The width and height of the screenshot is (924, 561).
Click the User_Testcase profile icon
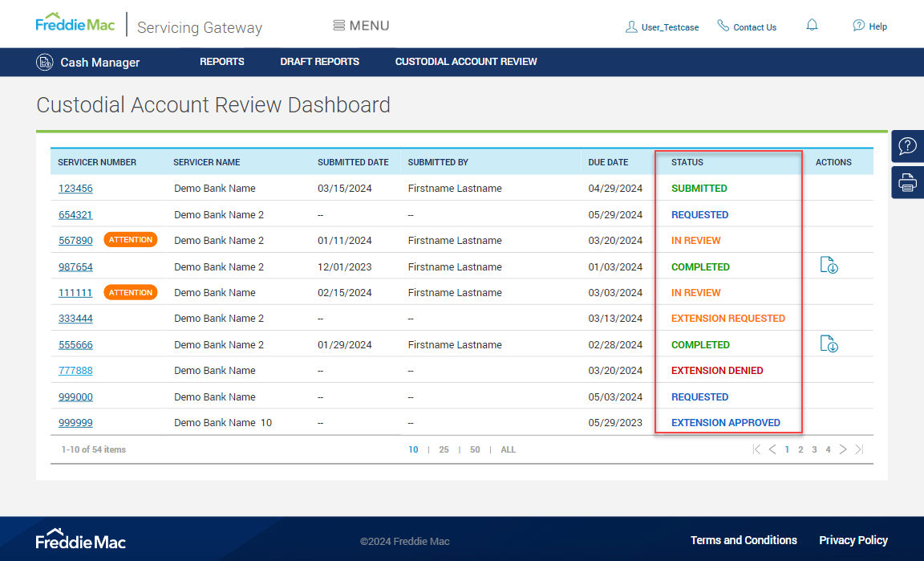pos(632,26)
